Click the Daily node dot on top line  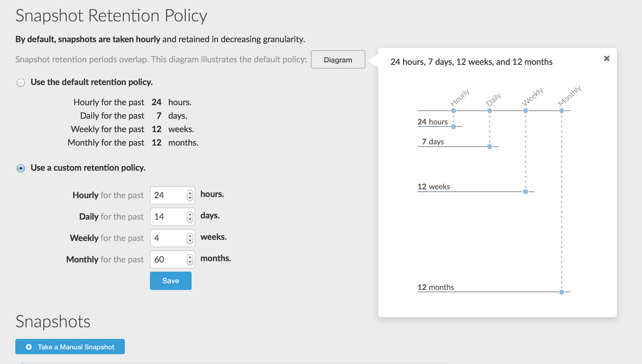[490, 111]
